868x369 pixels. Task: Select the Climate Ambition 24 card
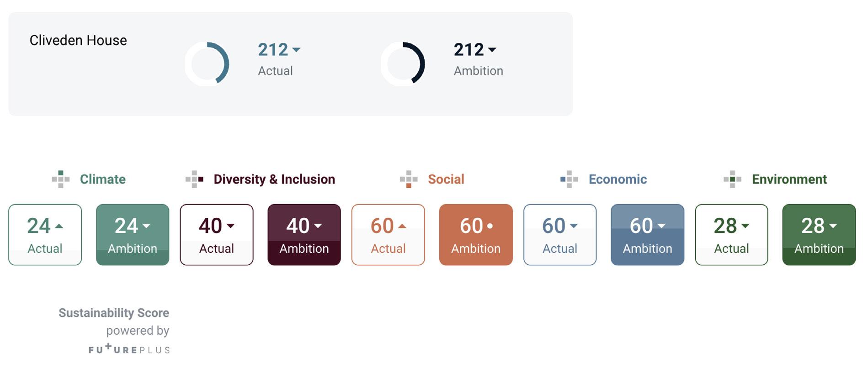(x=132, y=235)
